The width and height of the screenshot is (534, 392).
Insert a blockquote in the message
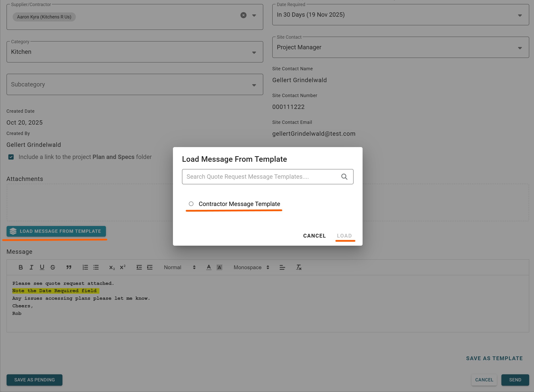click(x=69, y=267)
